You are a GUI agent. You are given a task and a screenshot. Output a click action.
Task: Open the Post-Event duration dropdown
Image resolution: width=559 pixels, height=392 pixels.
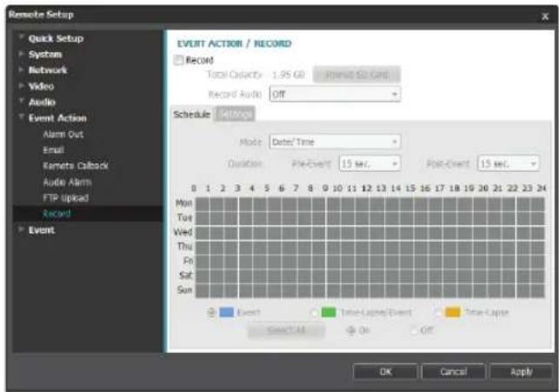[508, 163]
